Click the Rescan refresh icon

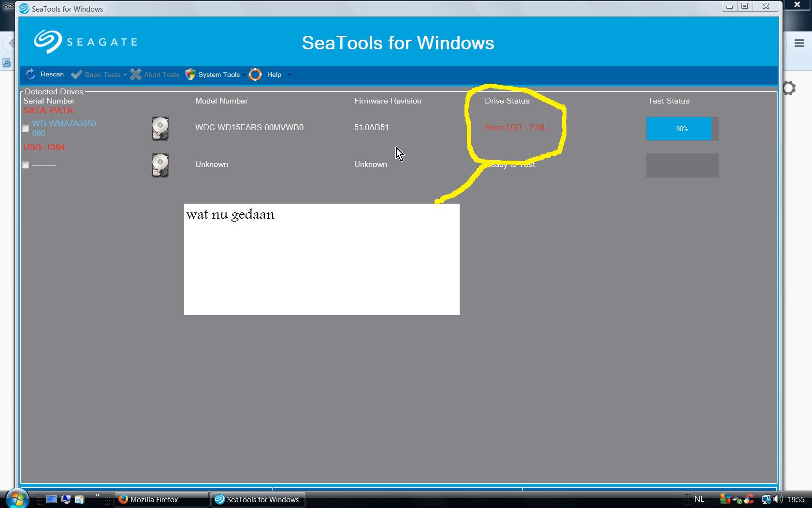[x=30, y=75]
